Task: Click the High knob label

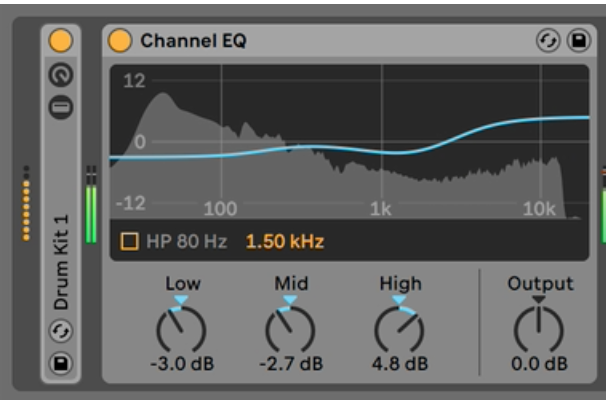Action: pyautogui.click(x=400, y=283)
